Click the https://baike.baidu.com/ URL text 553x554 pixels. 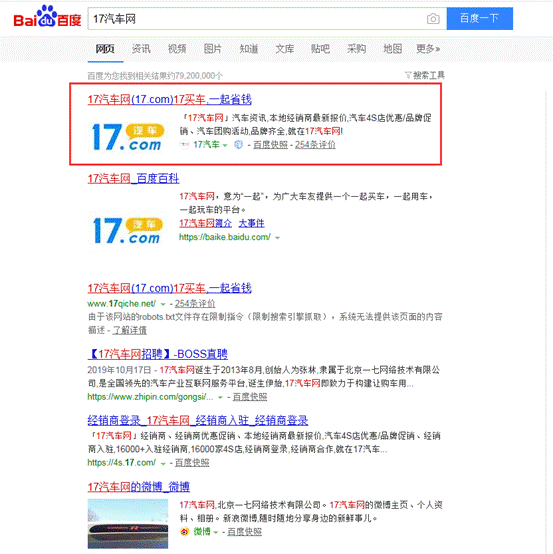tap(225, 237)
